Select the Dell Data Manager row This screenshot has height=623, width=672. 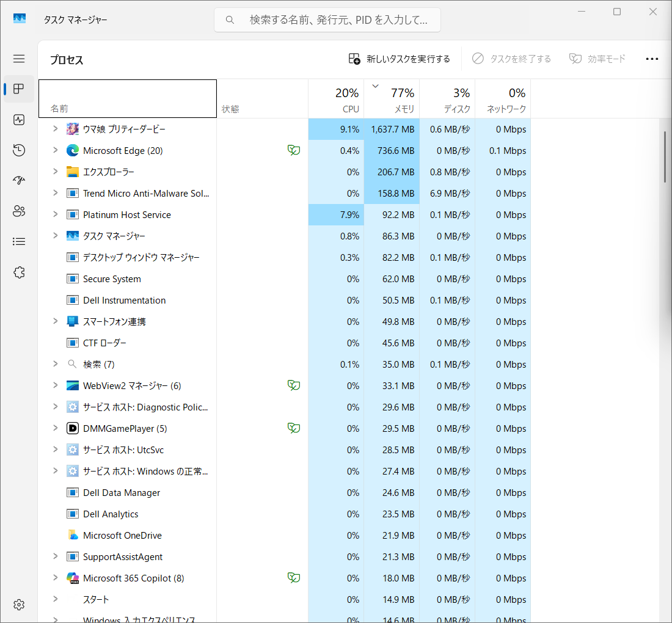click(x=285, y=493)
